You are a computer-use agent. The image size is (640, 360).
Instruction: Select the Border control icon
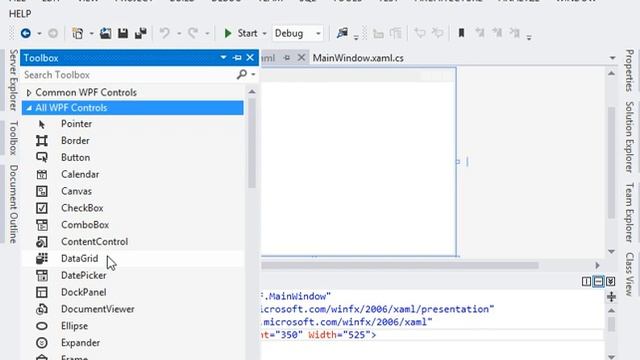tap(42, 141)
